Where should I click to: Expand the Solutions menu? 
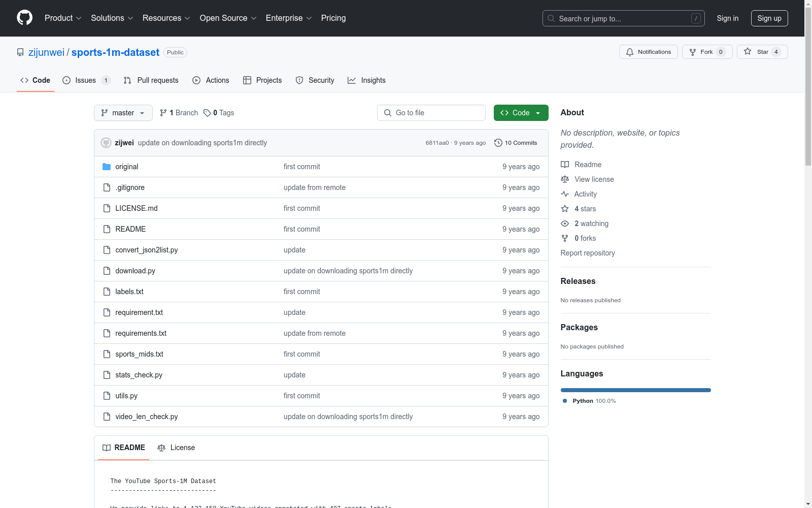[112, 18]
